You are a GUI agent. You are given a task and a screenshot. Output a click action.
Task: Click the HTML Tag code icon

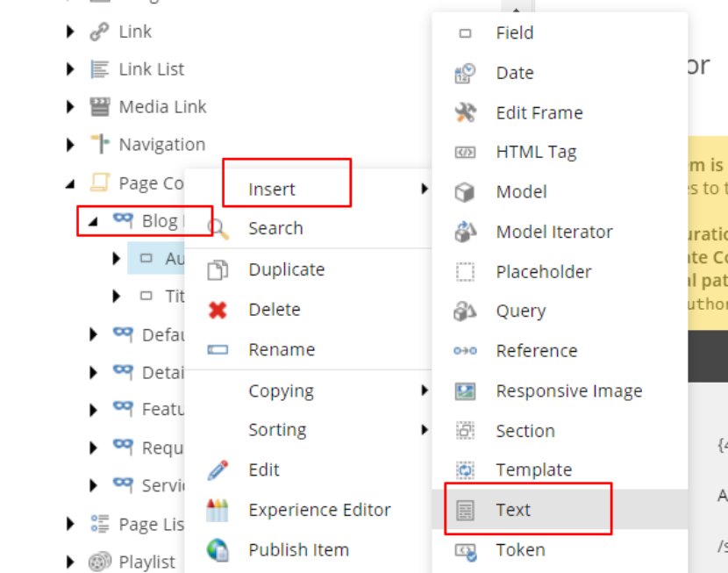click(465, 153)
